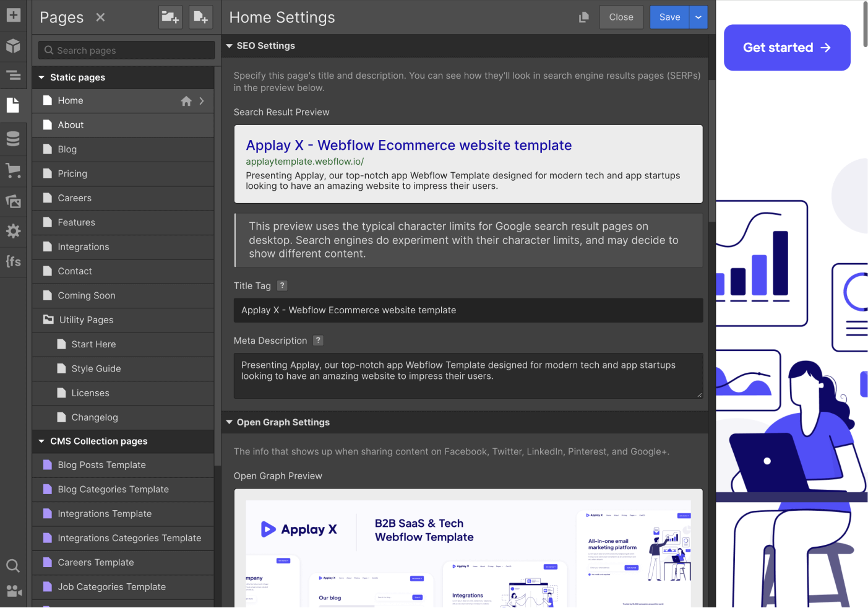Viewport: 868px width, 608px height.
Task: Click the home icon on Home row
Action: pyautogui.click(x=186, y=101)
